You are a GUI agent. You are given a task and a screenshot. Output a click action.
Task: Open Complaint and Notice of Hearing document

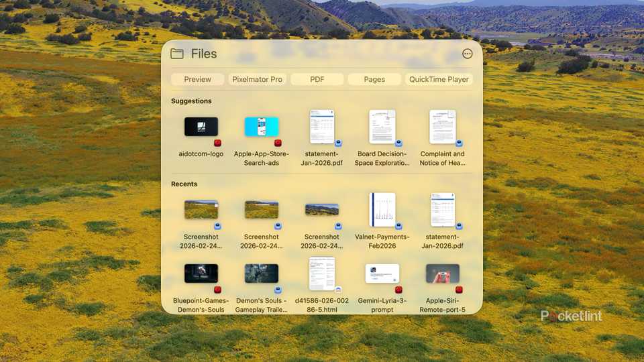tap(442, 127)
